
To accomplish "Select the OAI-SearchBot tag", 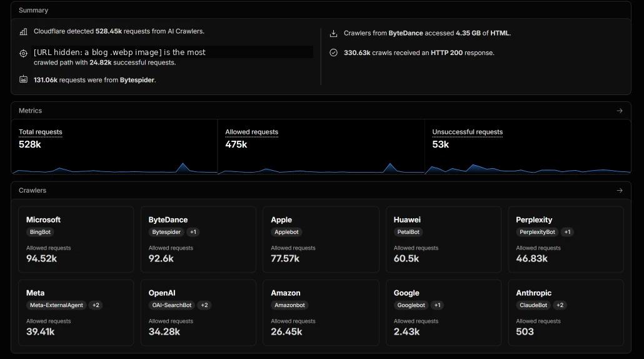I will [172, 305].
